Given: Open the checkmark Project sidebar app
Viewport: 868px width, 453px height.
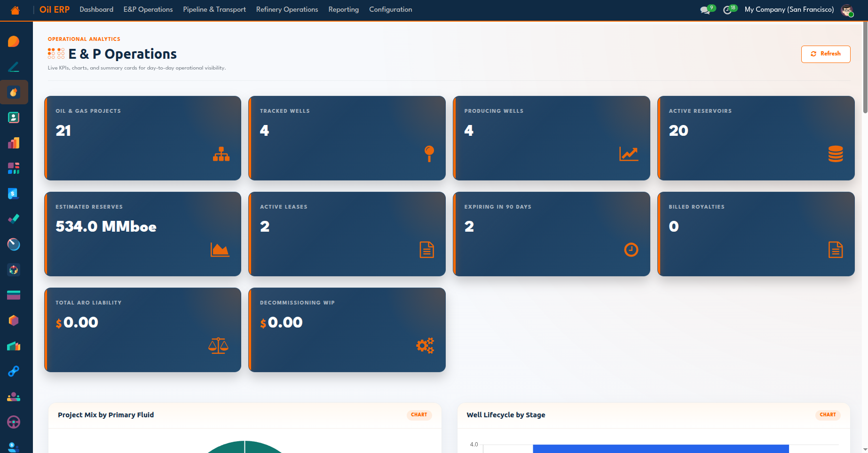Looking at the screenshot, I should [14, 219].
